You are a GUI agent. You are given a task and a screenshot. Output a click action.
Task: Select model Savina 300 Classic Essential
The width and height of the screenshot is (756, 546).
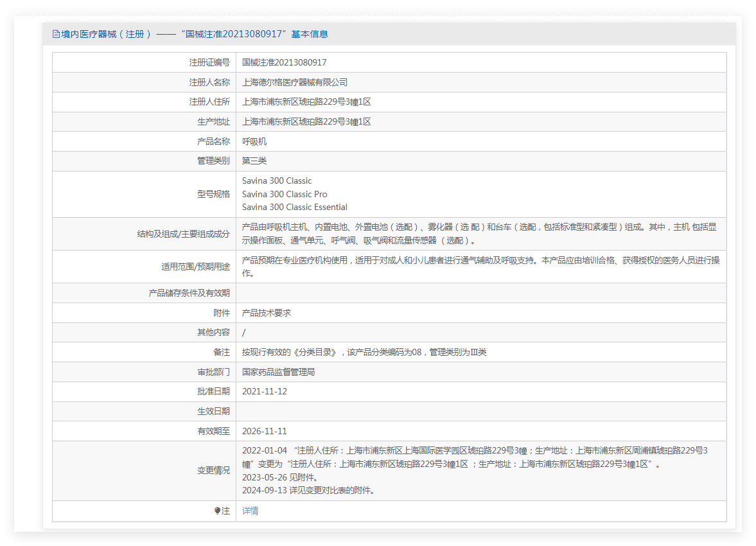(x=294, y=207)
